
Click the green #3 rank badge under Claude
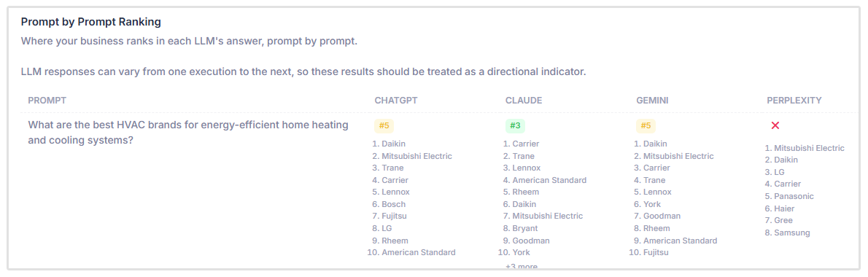515,125
